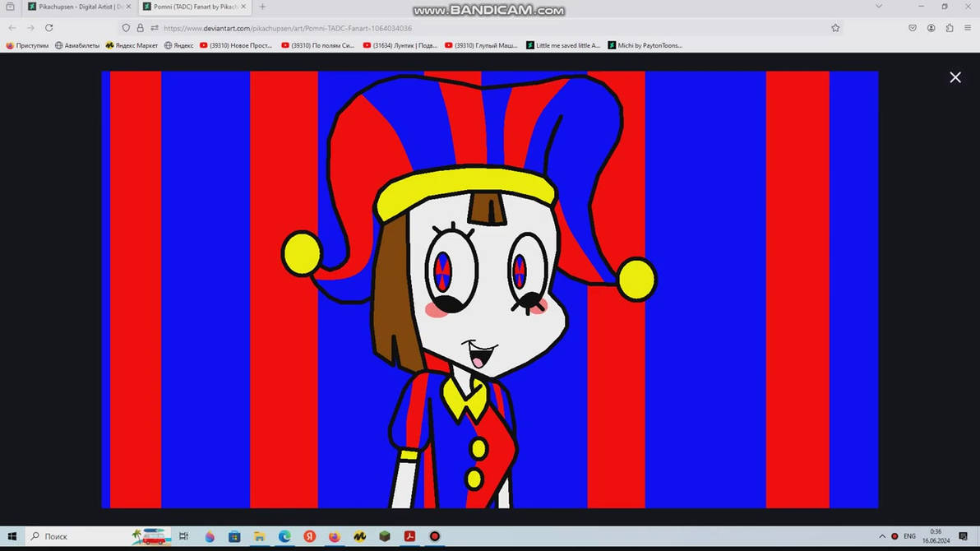The image size is (980, 551).
Task: Open the Firefox account menu
Action: (x=931, y=28)
